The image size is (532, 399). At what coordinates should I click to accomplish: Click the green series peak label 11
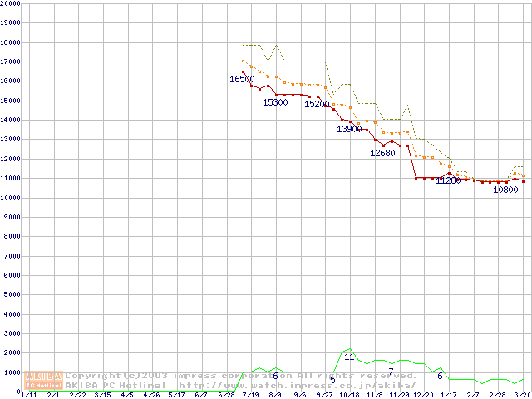coord(349,357)
